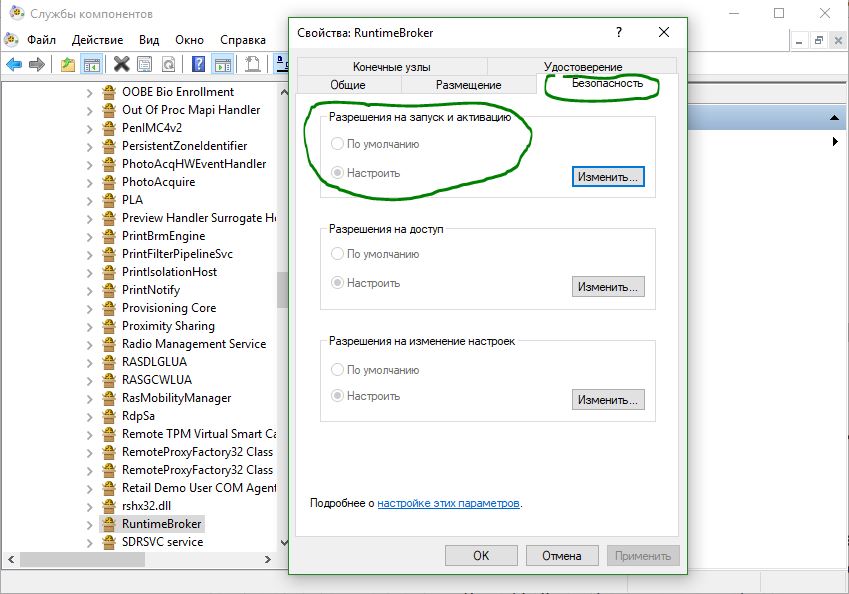
Task: Click the Применить button
Action: click(x=643, y=556)
